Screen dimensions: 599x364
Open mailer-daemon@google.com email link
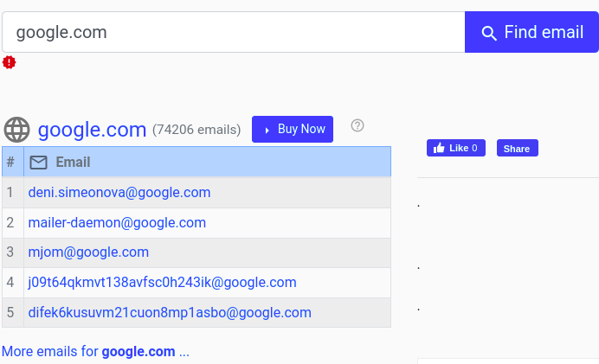pyautogui.click(x=117, y=222)
